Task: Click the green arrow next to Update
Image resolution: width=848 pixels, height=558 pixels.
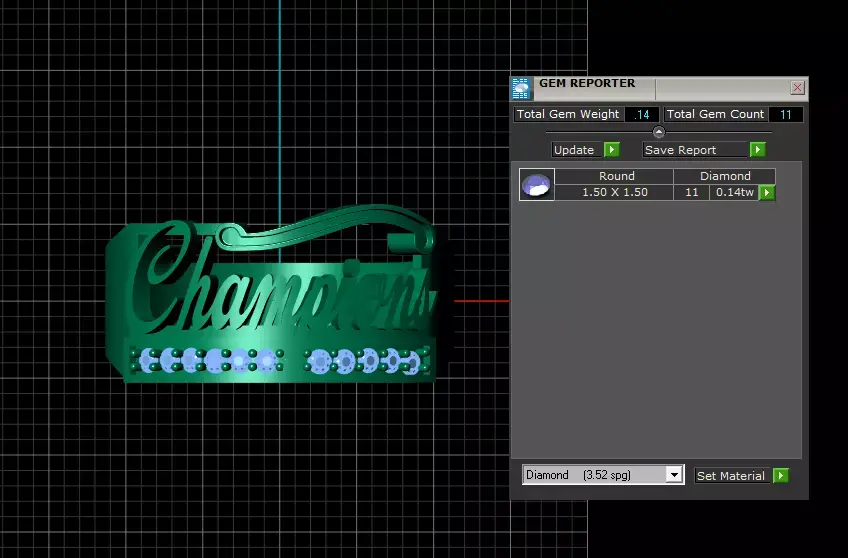Action: (x=612, y=150)
